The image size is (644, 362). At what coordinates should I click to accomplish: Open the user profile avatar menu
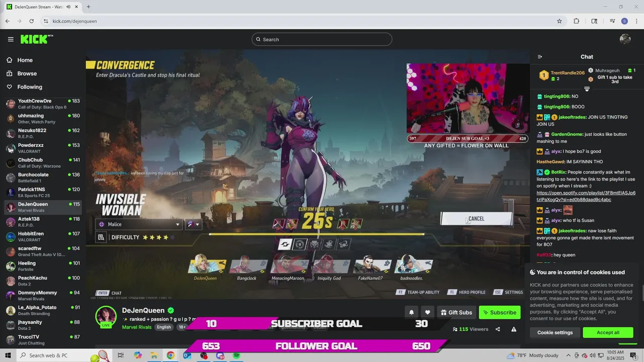click(625, 39)
